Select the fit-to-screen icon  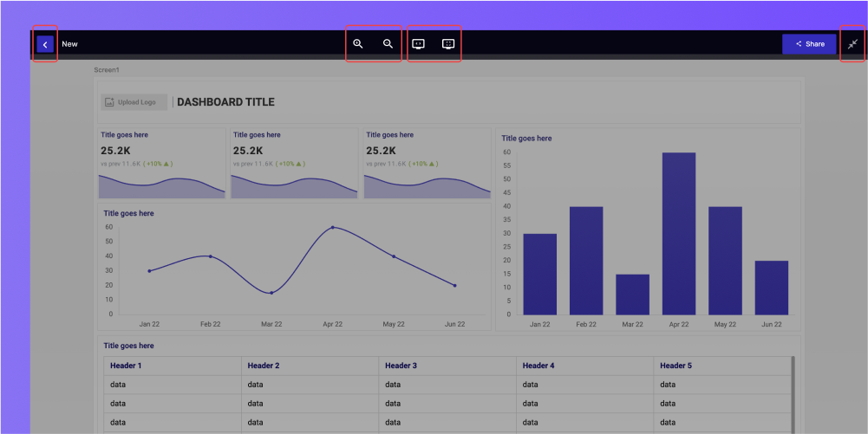tap(448, 43)
